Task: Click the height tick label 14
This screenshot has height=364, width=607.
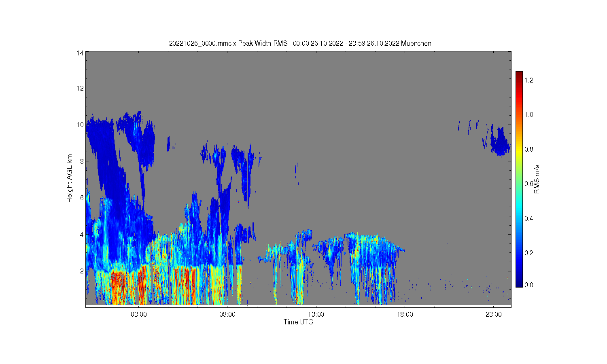Action: pyautogui.click(x=81, y=53)
